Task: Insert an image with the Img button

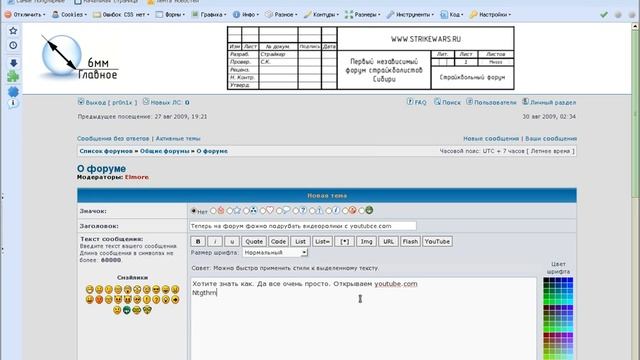Action: (x=366, y=242)
